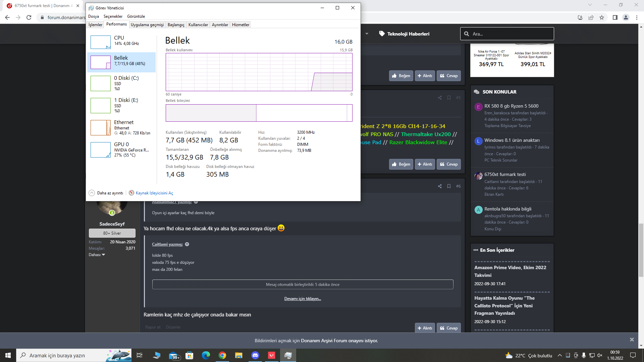Reload the forum page
644x362 pixels.
pyautogui.click(x=29, y=17)
